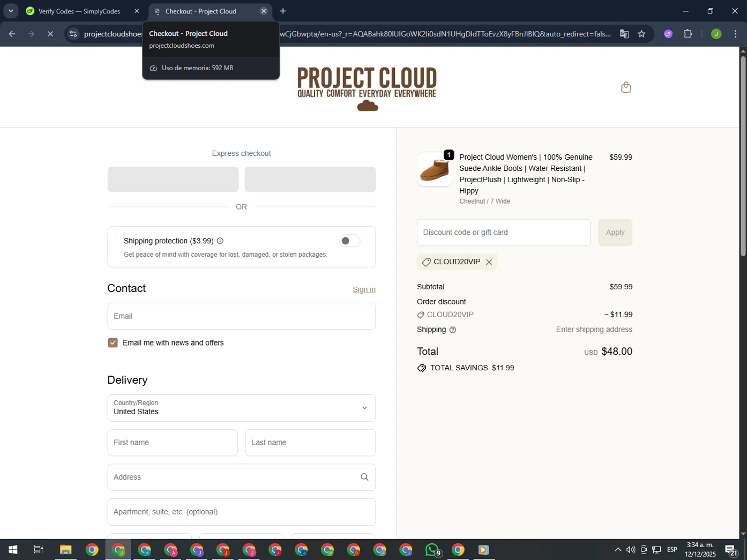747x560 pixels.
Task: Expand the Country/Region dropdown
Action: tap(242, 408)
